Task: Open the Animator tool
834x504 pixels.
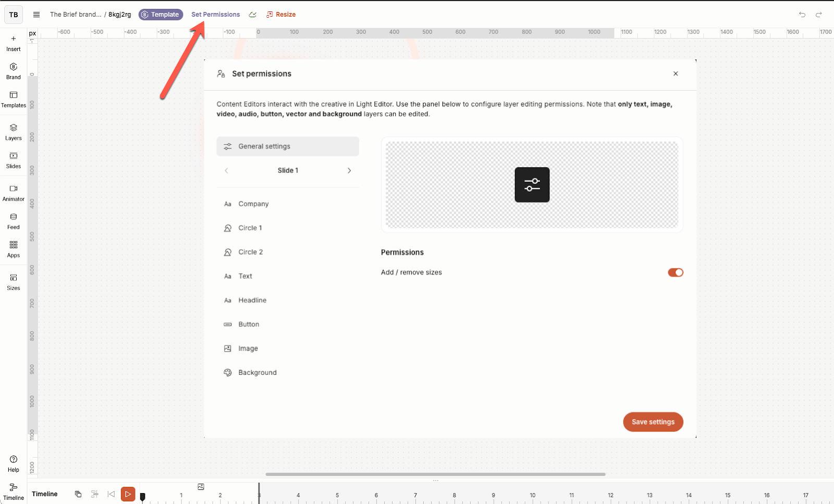Action: pos(14,193)
